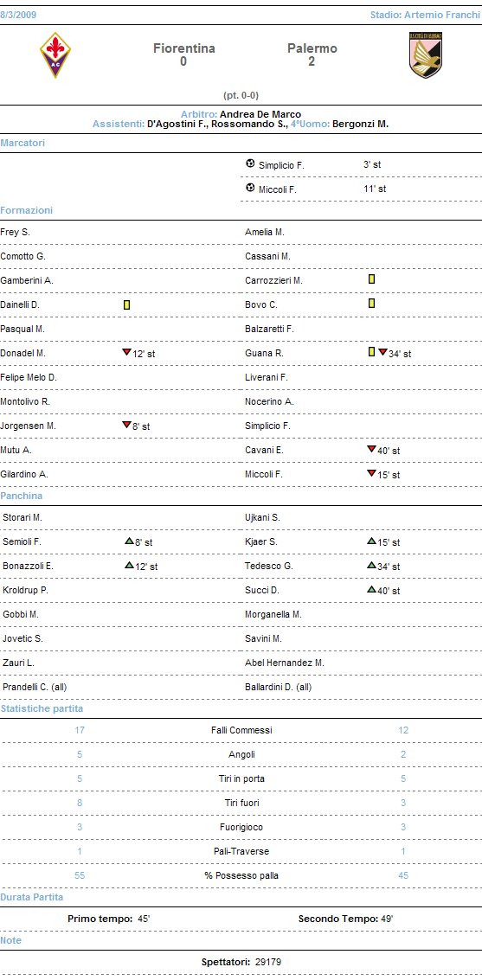Click the goal ball icon beside Simplicio F.
Viewport: 482px width, 980px height.
[251, 164]
